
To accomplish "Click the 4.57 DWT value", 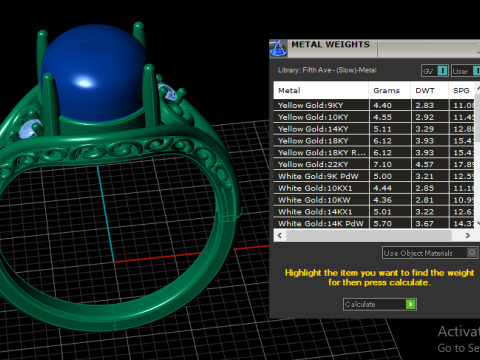I will click(424, 164).
